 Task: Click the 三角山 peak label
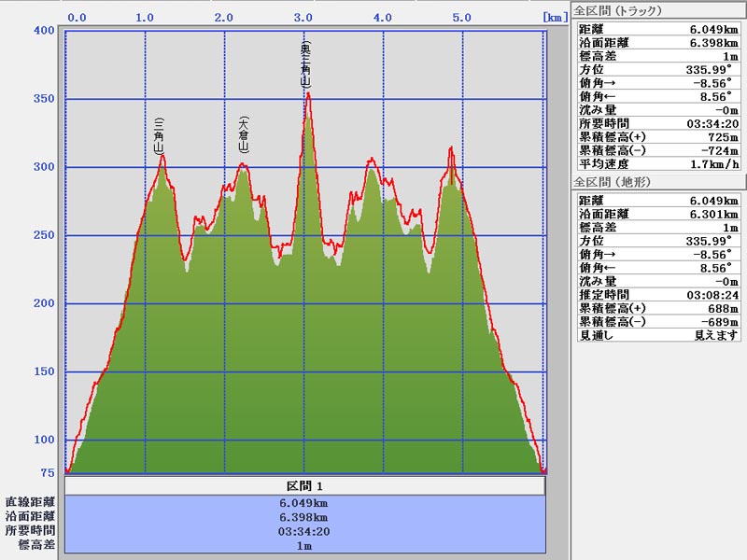click(x=159, y=134)
